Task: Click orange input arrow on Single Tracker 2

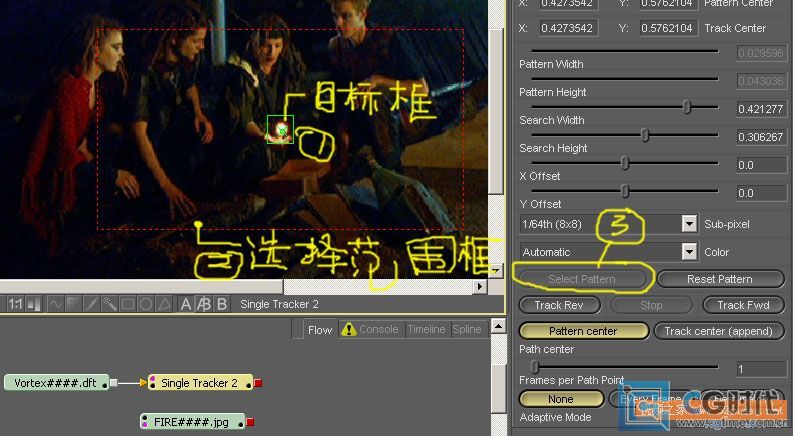Action: pyautogui.click(x=145, y=383)
